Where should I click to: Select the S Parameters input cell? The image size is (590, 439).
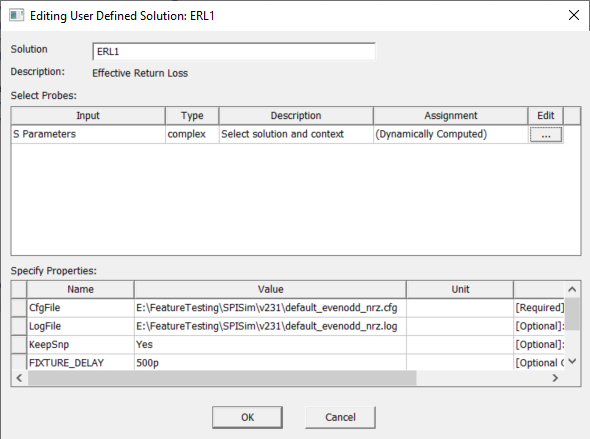click(88, 134)
